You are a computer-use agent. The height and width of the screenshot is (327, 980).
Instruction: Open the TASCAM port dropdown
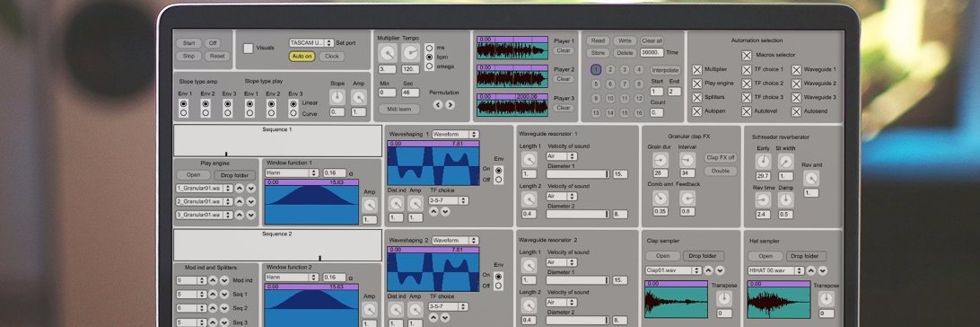(311, 42)
